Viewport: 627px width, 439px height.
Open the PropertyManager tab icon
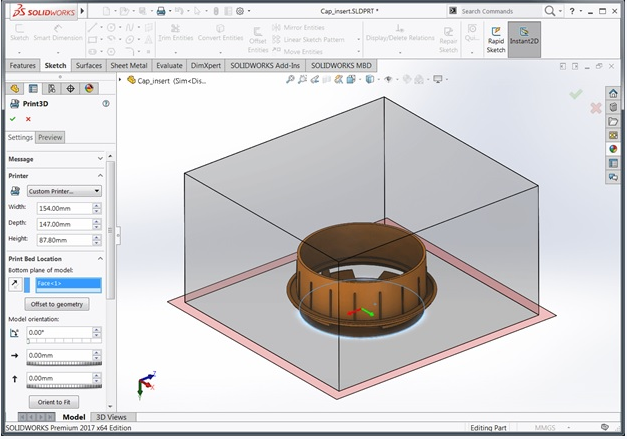click(33, 88)
